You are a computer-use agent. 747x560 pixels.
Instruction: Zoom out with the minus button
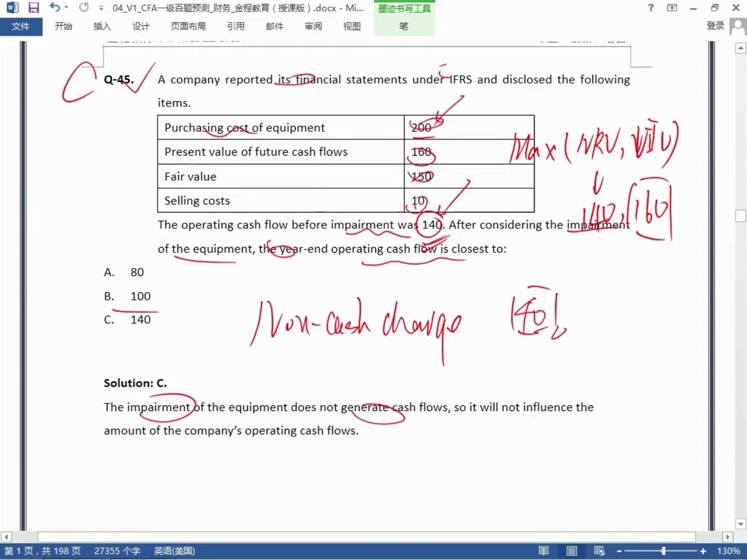click(619, 551)
